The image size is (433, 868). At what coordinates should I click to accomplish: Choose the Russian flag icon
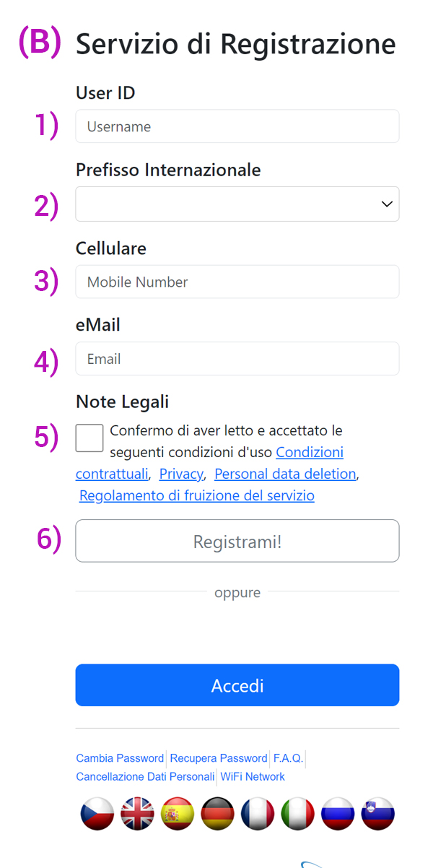click(x=338, y=814)
